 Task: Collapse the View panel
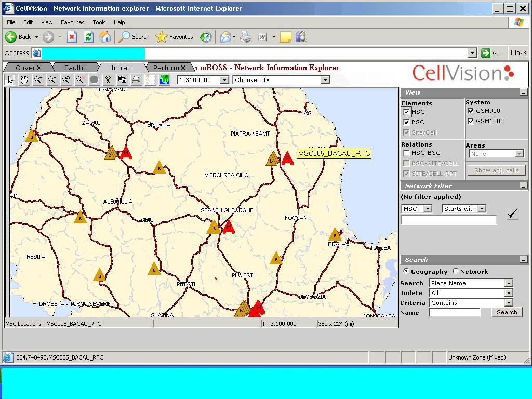524,92
